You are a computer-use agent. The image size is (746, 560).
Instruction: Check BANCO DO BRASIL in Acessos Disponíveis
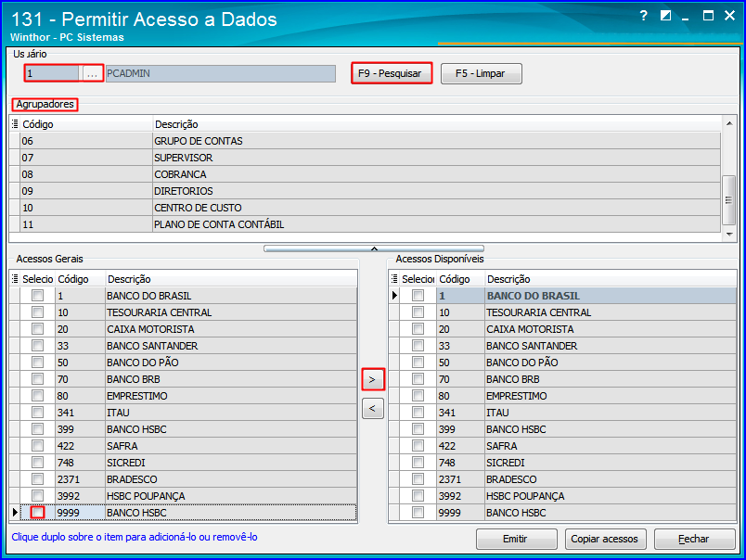pos(418,296)
